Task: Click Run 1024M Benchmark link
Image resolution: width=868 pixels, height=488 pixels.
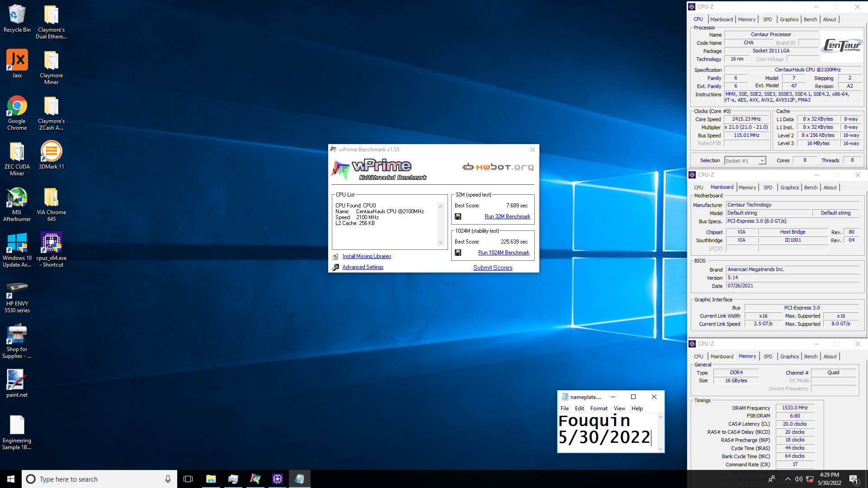Action: [x=504, y=253]
